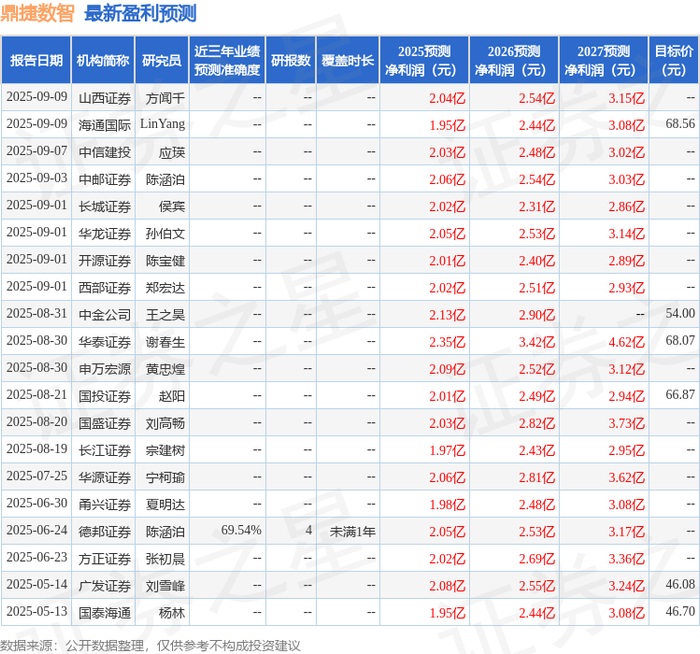Select the 西部证券 institution cell
700x654 pixels.
pos(104,288)
